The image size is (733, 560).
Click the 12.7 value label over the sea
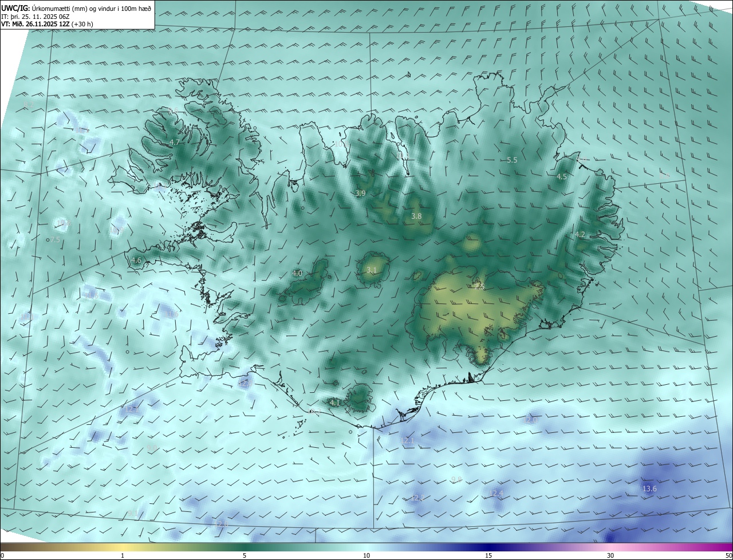point(132,409)
